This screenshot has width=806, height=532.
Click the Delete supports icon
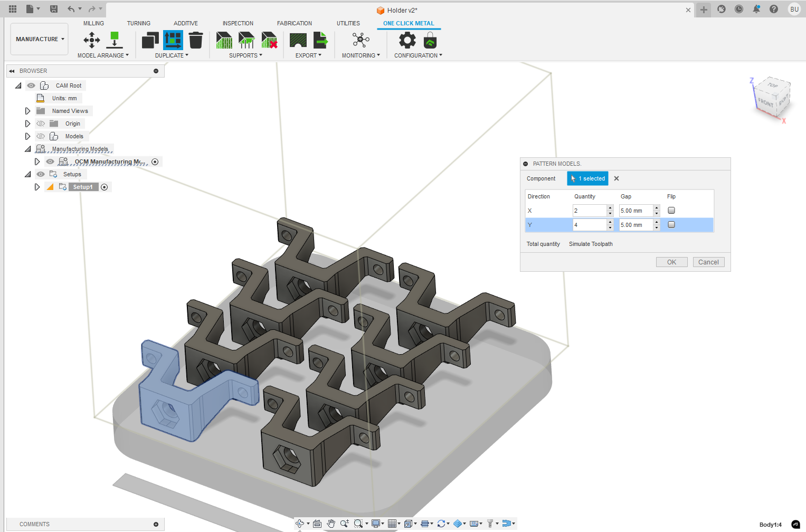pos(269,40)
